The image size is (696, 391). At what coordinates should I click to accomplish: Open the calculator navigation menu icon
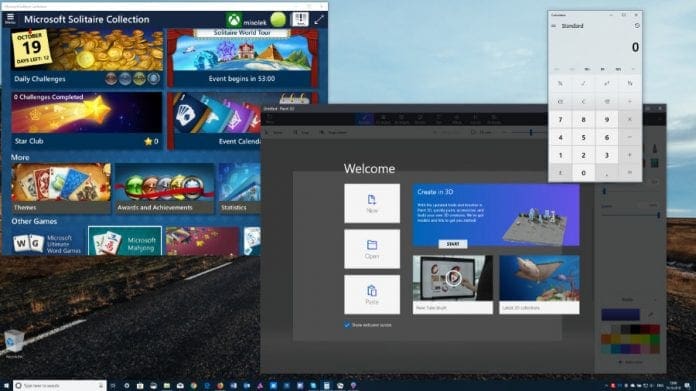point(554,26)
